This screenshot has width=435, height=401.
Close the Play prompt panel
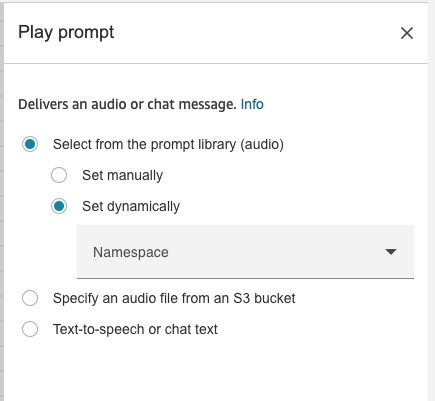(x=407, y=33)
